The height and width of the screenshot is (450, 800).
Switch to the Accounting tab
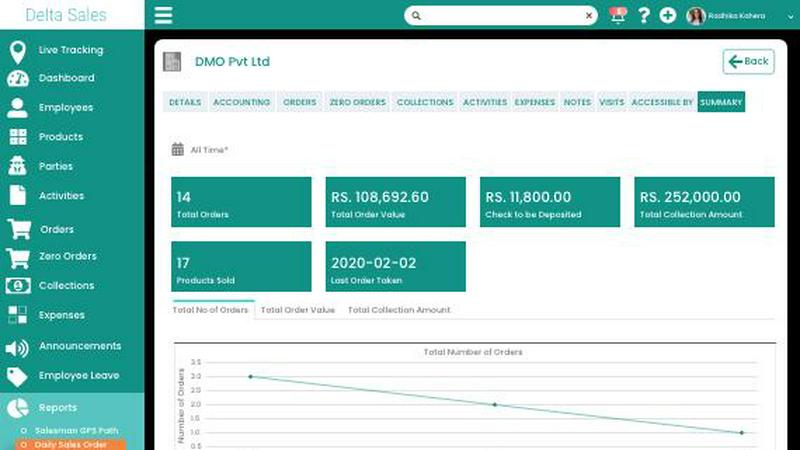241,102
